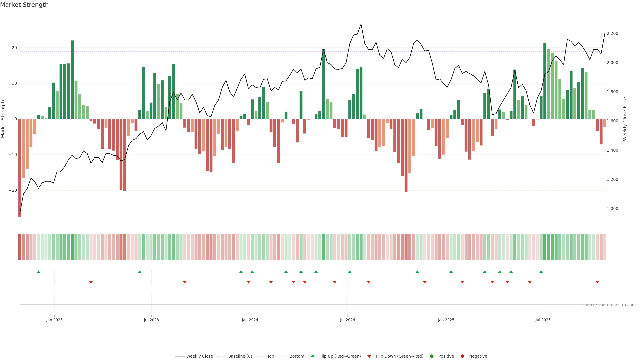The image size is (644, 362).
Task: Click the first green flip-up triangle marker
Action: (x=38, y=272)
